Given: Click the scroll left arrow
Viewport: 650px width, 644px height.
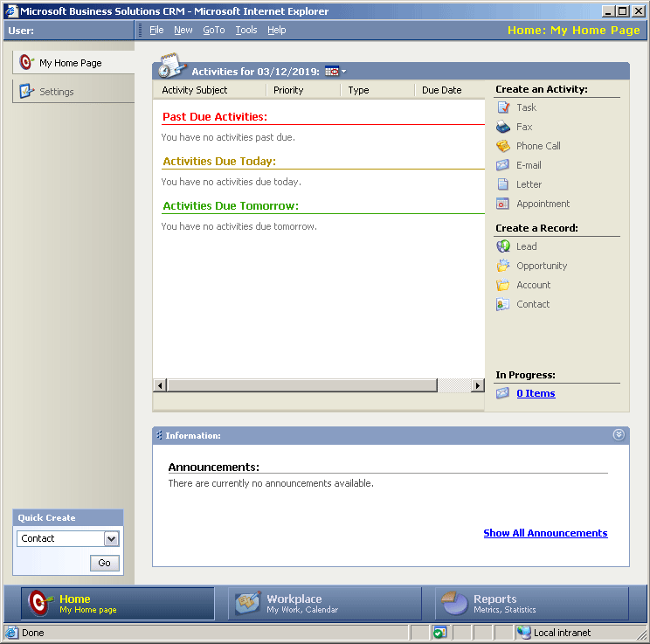Looking at the screenshot, I should coord(160,385).
